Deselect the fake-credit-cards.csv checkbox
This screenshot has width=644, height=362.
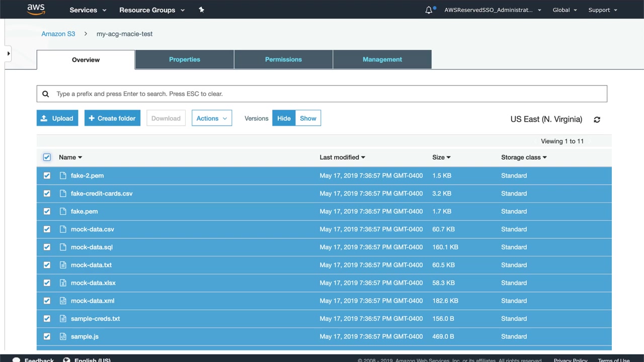pos(47,194)
